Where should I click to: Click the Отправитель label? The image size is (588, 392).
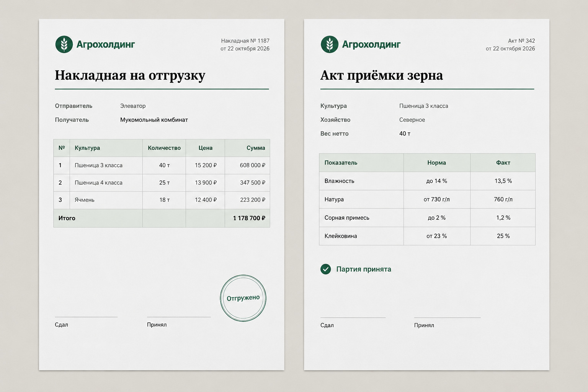(73, 106)
